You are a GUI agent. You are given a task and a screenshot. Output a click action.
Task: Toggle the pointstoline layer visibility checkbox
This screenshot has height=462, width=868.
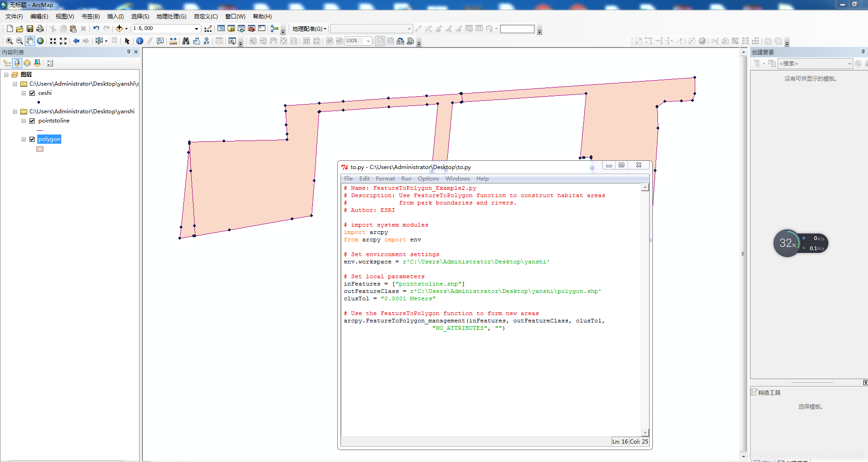click(x=32, y=121)
